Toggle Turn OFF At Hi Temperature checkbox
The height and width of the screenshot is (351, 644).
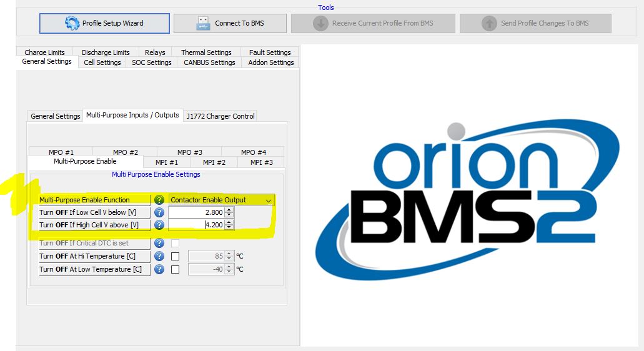pos(176,256)
